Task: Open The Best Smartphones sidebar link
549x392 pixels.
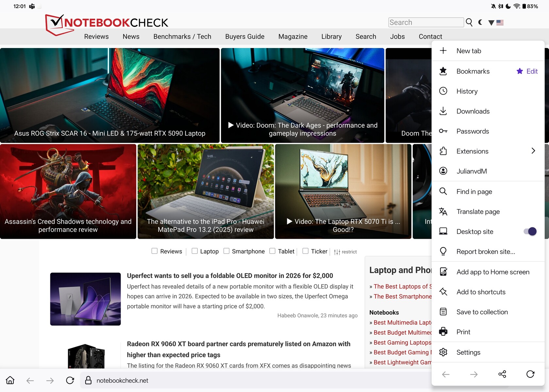Action: (403, 296)
